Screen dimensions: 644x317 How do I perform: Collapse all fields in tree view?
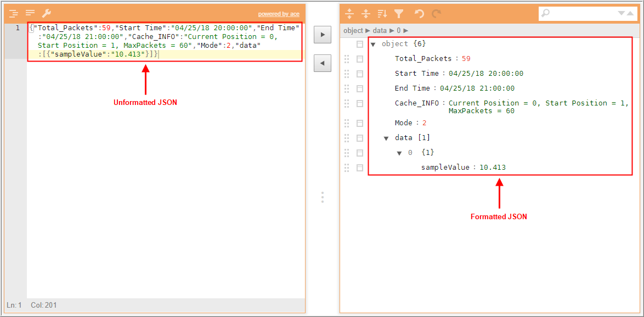coord(365,14)
